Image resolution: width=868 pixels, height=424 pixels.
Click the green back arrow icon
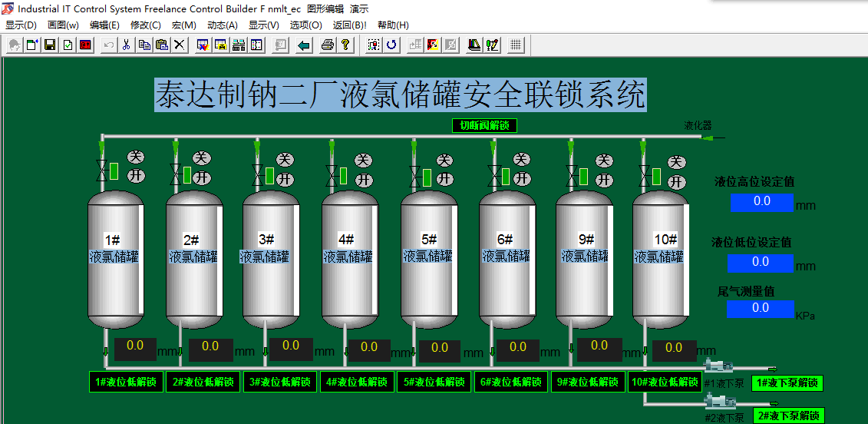tap(304, 45)
